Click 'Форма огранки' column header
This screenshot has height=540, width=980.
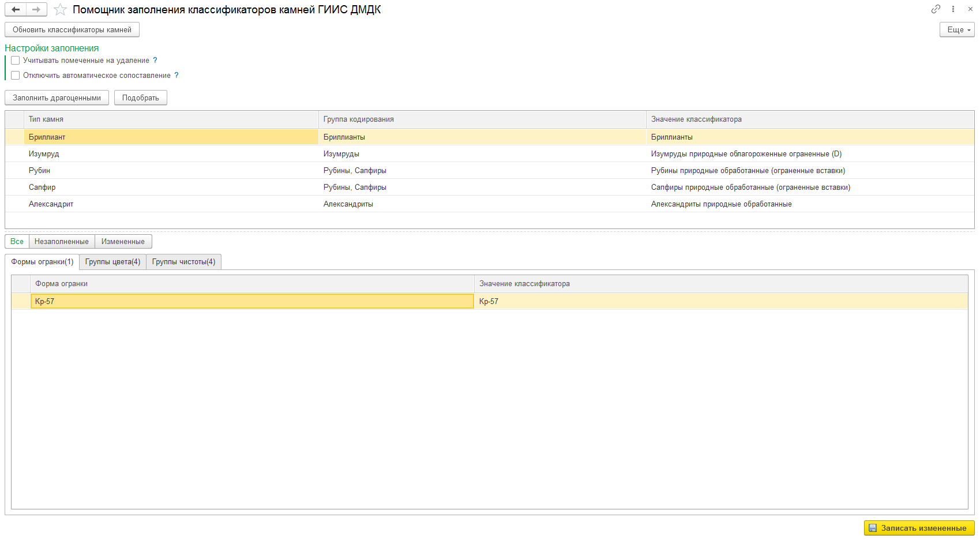coord(252,283)
